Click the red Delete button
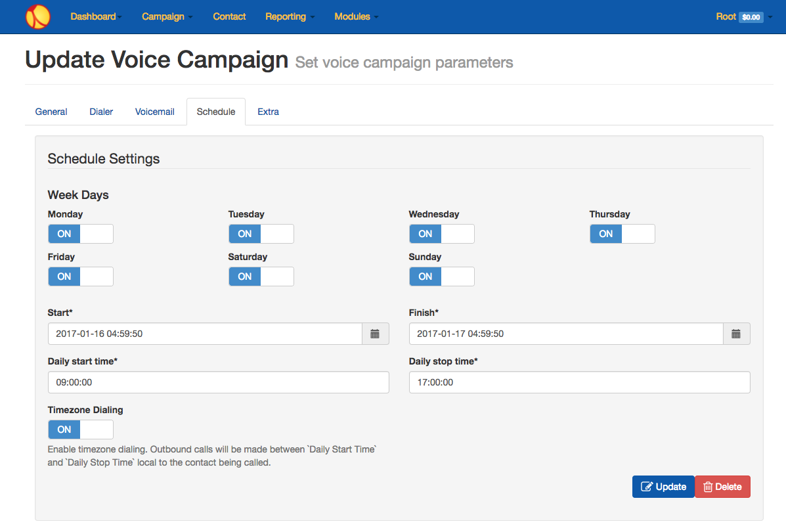Screen dimensions: 786x532 point(722,487)
